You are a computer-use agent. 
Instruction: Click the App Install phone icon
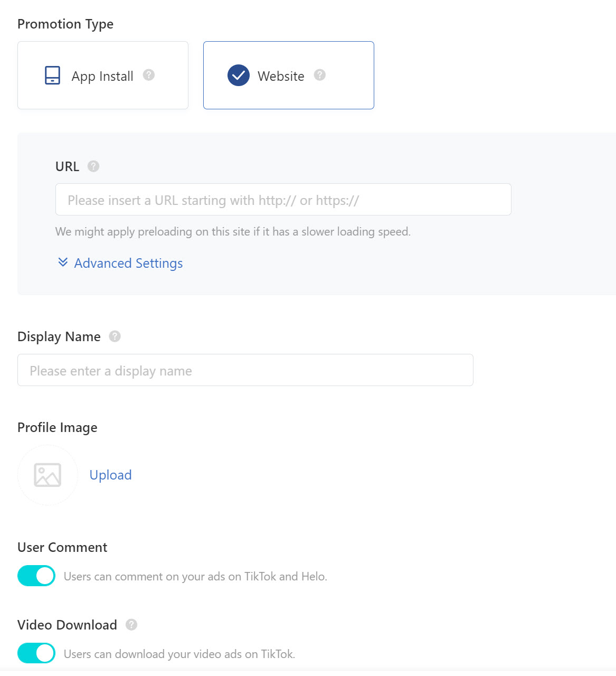(x=52, y=76)
